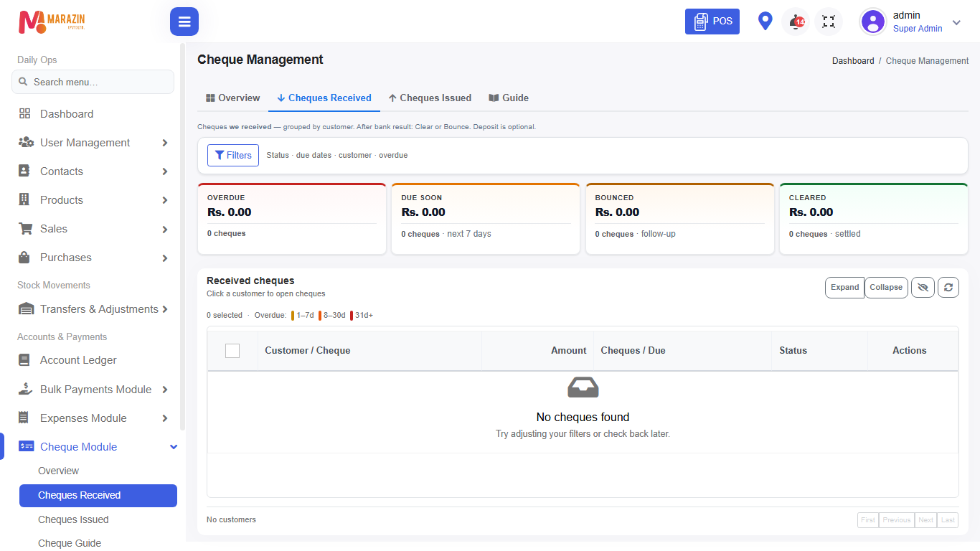Switch to the Overview tab
Viewport: 980px width, 551px height.
click(232, 98)
